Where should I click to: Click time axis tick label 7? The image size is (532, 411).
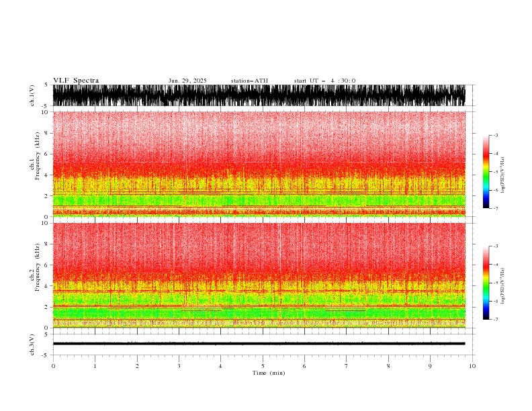coord(347,366)
